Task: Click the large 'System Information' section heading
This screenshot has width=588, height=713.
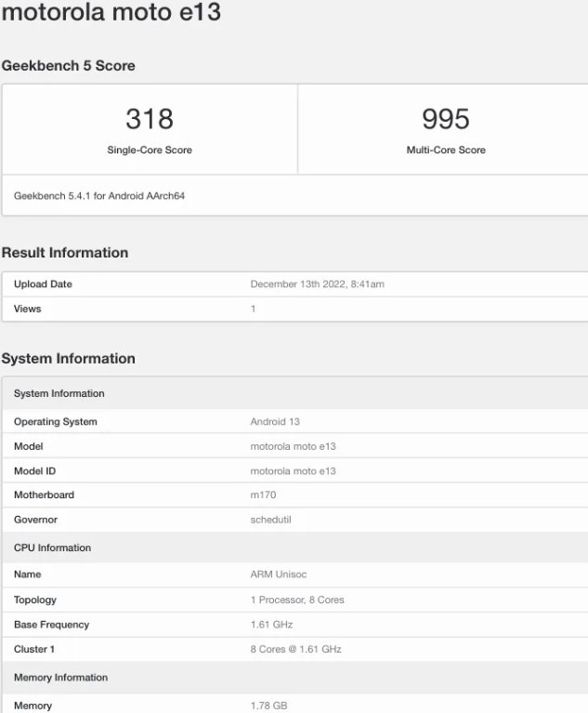Action: tap(68, 358)
